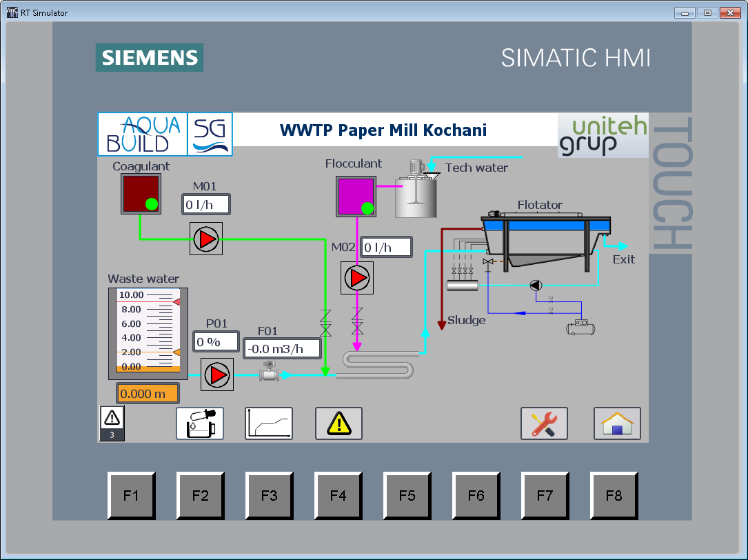Click the alarm indicator showing 3
Image resolution: width=748 pixels, height=560 pixels.
(112, 423)
